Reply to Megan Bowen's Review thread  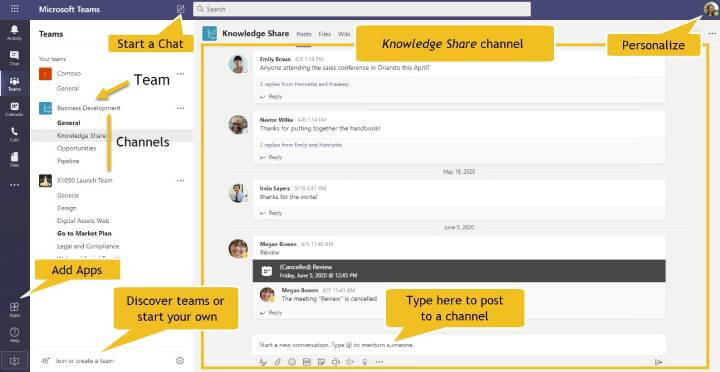(x=271, y=313)
